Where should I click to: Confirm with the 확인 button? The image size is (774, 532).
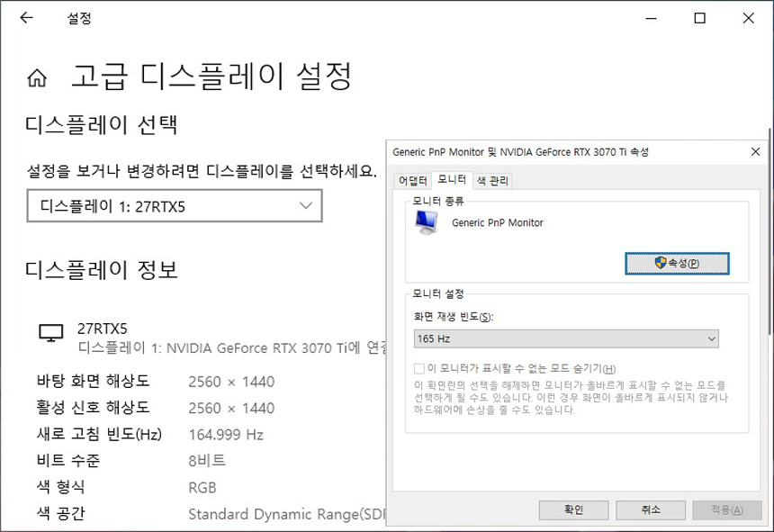point(573,509)
